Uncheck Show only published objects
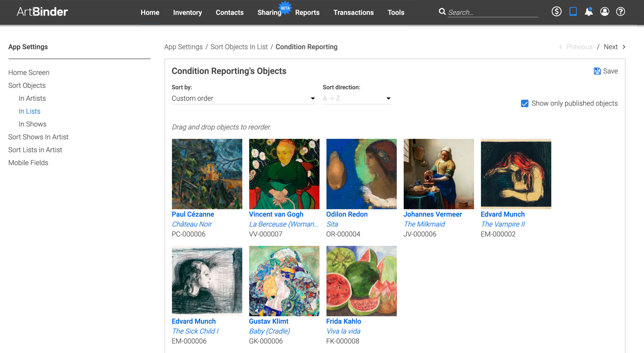The image size is (644, 353). click(x=525, y=103)
